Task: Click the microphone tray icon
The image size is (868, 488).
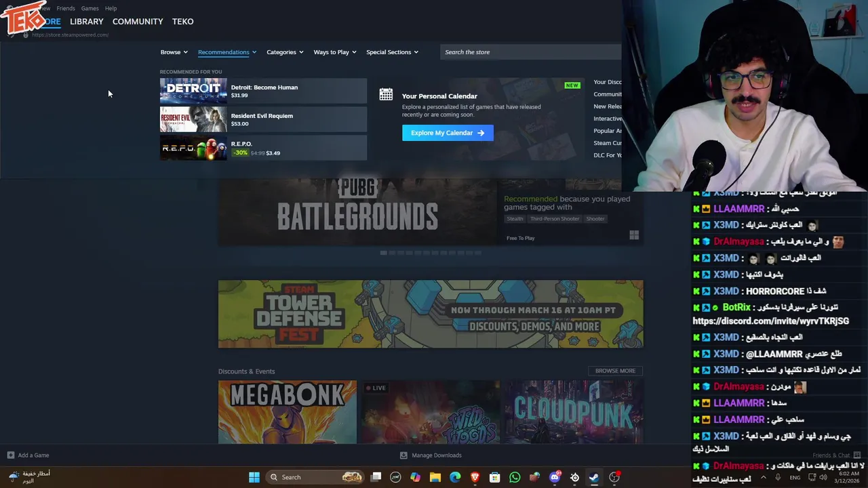Action: (x=778, y=477)
